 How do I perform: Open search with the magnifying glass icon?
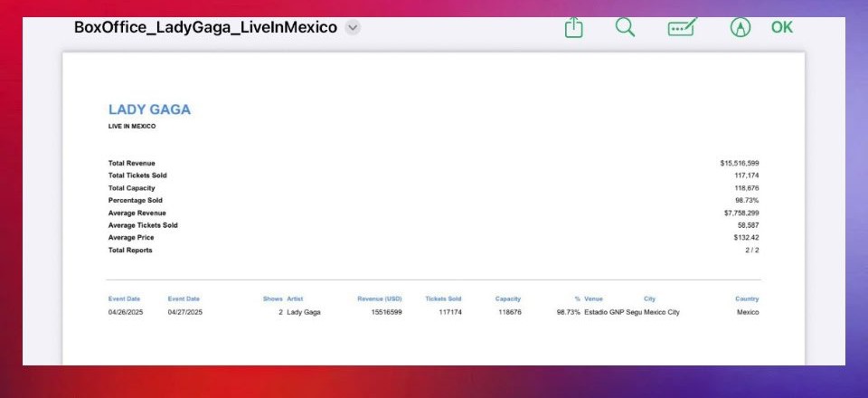tap(625, 26)
